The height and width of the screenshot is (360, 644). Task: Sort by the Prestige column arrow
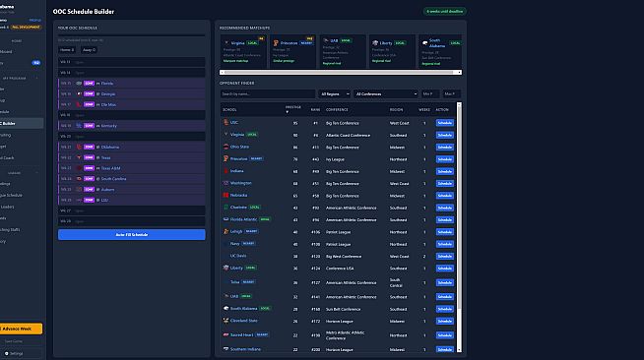(288, 112)
